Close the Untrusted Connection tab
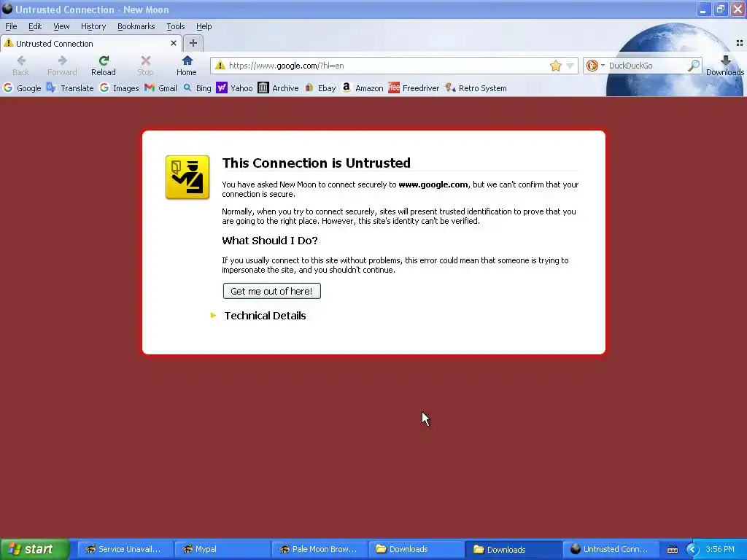 point(174,43)
